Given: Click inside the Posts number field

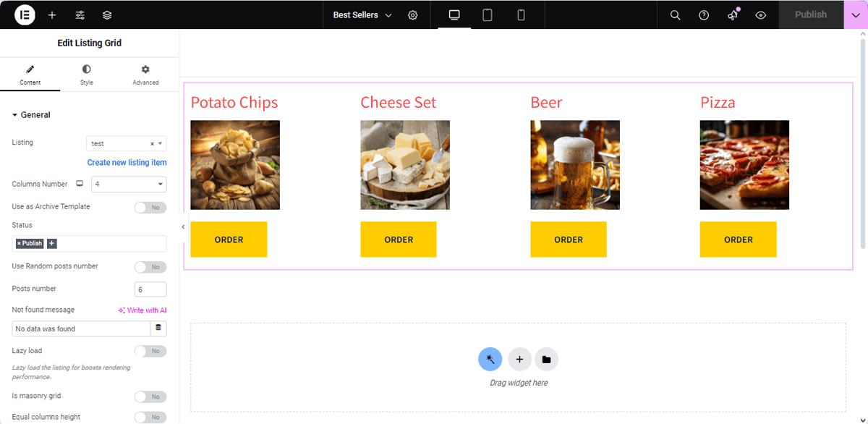Looking at the screenshot, I should [x=150, y=289].
